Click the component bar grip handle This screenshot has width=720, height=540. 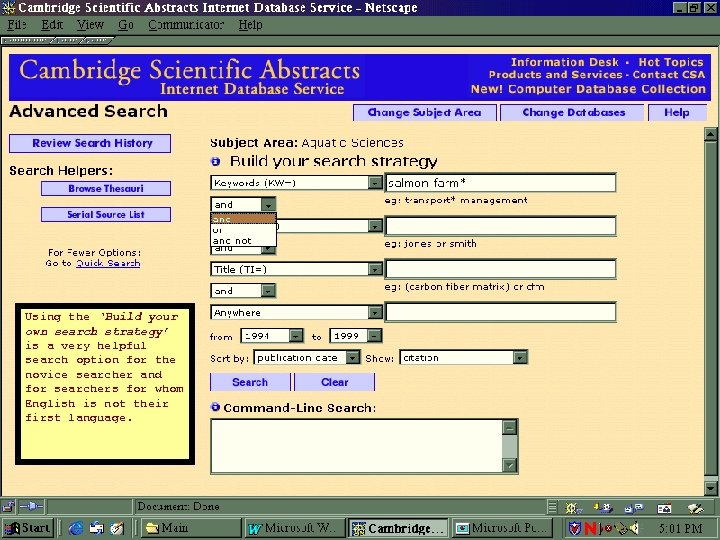pos(552,507)
